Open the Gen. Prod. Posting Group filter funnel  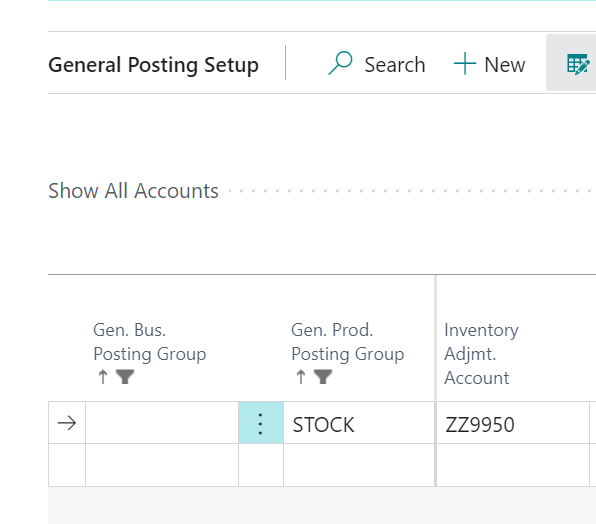[x=323, y=377]
